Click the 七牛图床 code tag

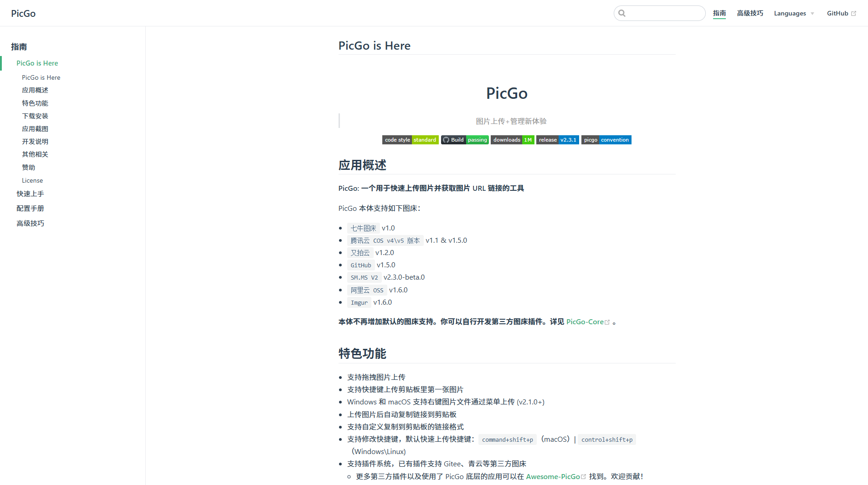tap(364, 228)
